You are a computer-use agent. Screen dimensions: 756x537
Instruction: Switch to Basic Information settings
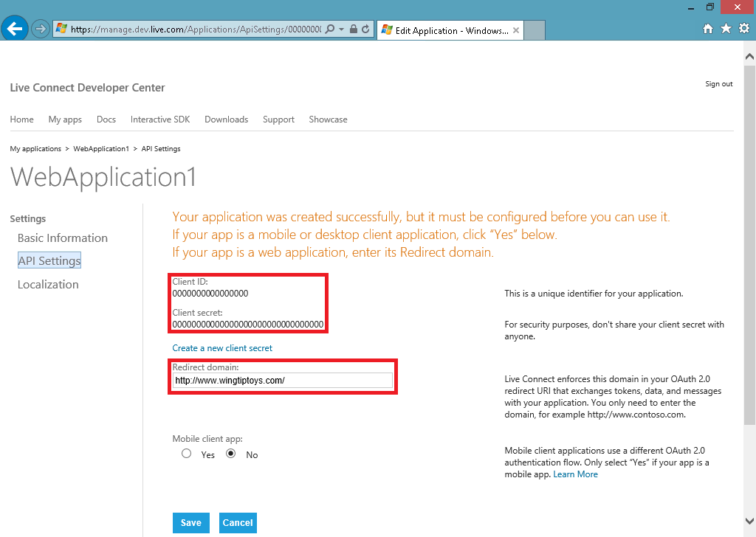63,238
